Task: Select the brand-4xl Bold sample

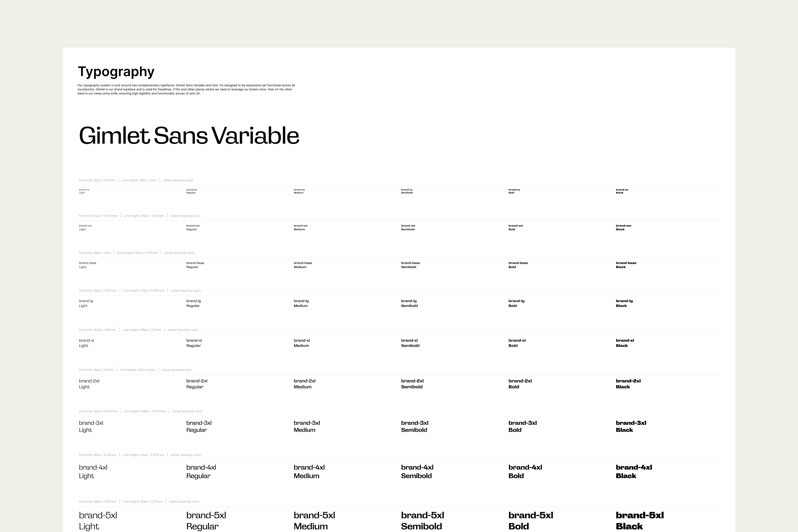Action: coord(525,471)
